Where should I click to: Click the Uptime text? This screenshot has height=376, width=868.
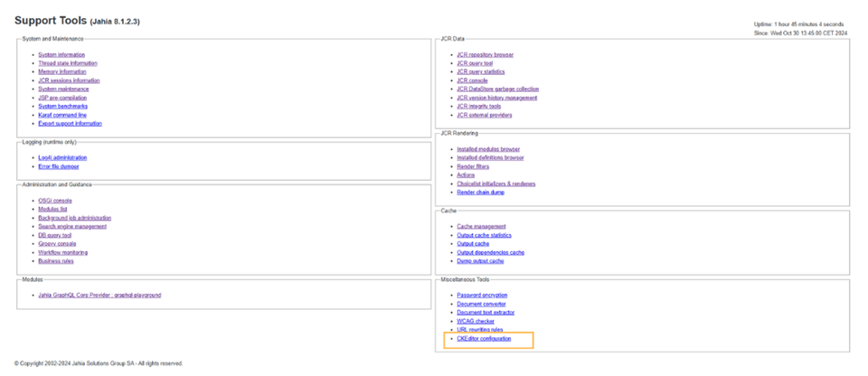coord(798,24)
